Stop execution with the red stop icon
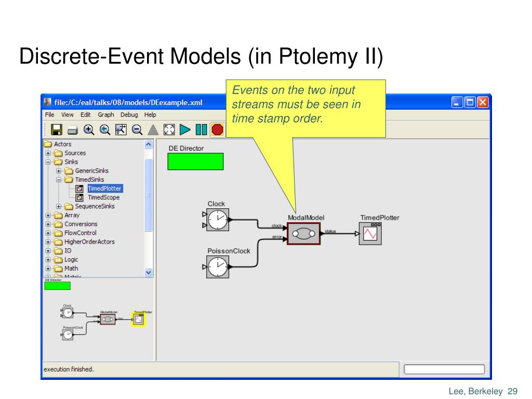The height and width of the screenshot is (399, 532). pos(217,129)
